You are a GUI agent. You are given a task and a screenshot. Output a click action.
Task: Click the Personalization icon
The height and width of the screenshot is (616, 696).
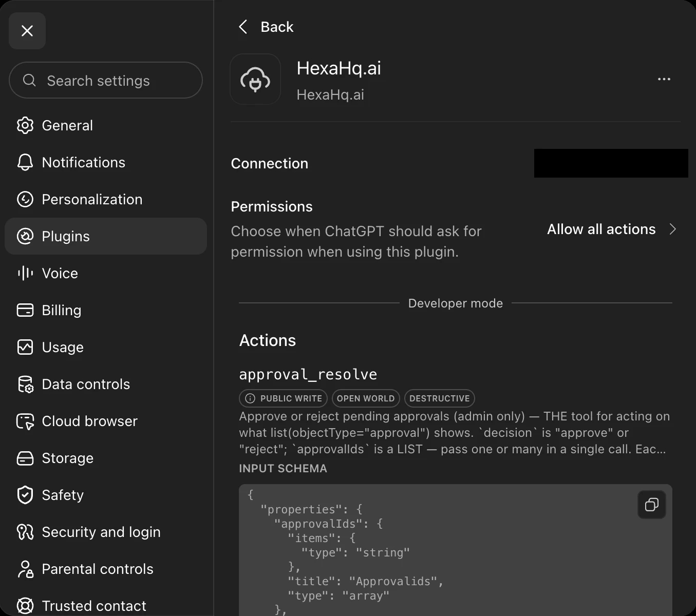(x=25, y=199)
